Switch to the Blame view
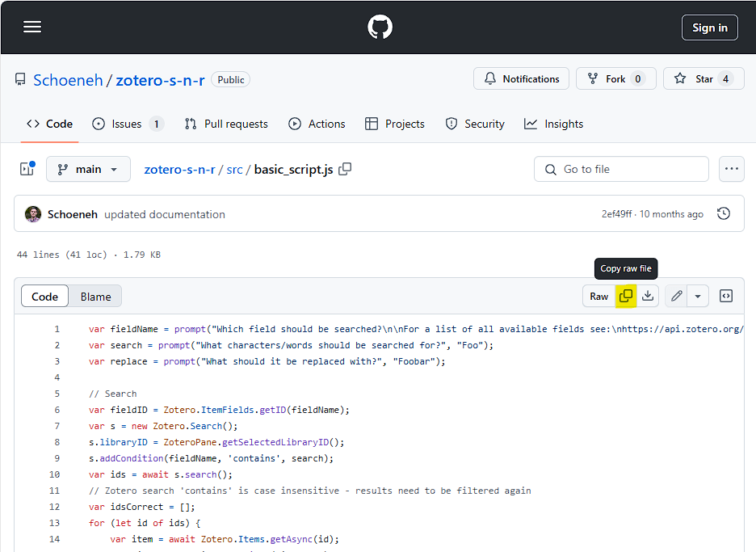Screen dimensions: 756x552 coord(94,296)
